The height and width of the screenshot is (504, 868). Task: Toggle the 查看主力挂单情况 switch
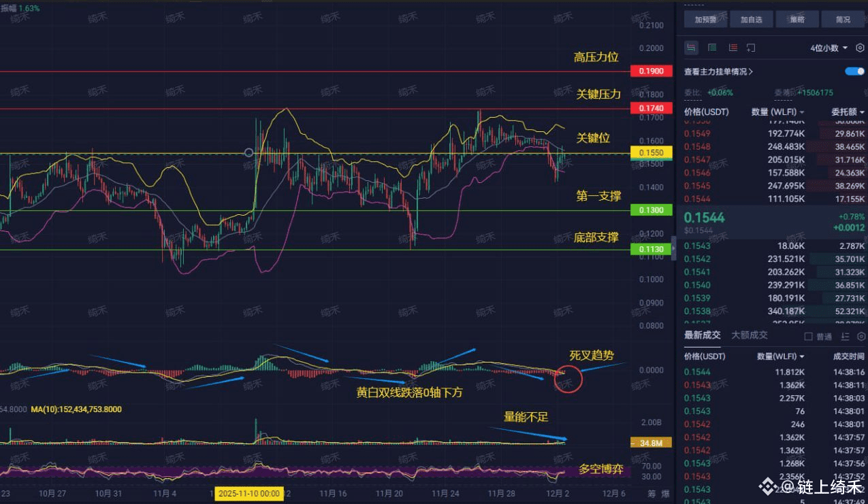[854, 71]
